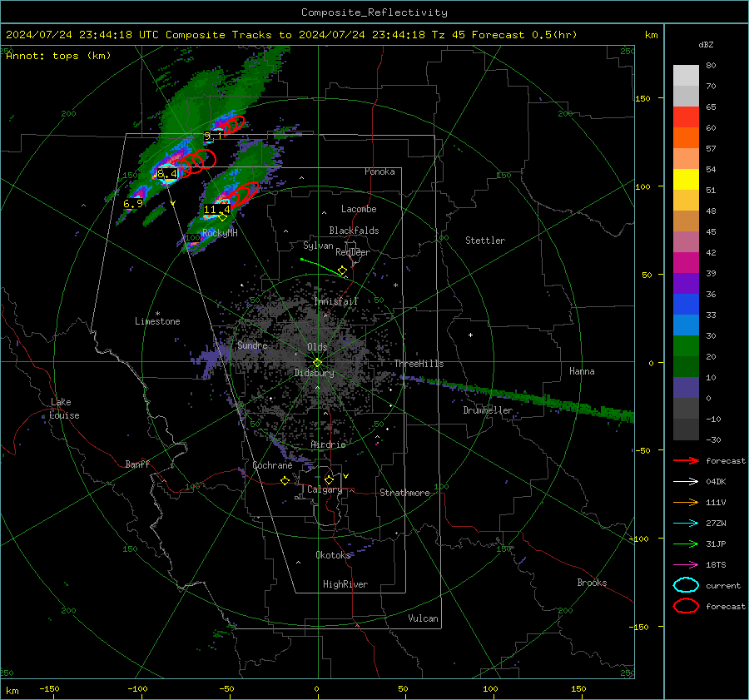Click the Lacombe city label
The width and height of the screenshot is (749, 700).
(x=359, y=209)
